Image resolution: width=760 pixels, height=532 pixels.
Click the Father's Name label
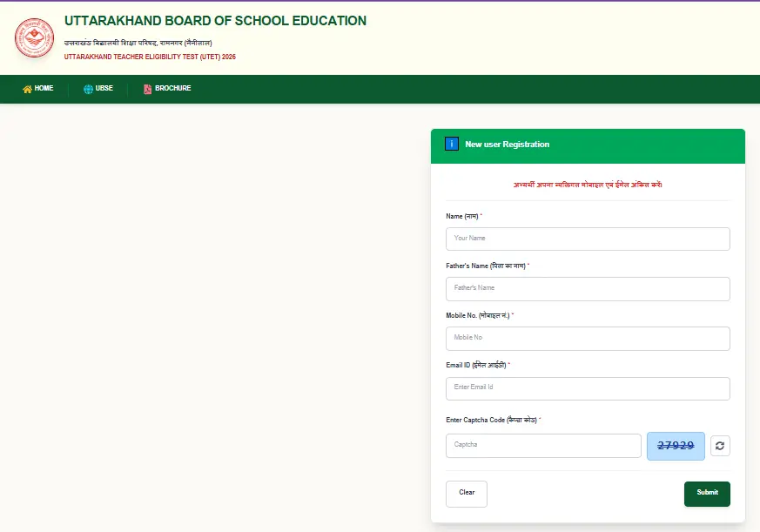point(486,266)
